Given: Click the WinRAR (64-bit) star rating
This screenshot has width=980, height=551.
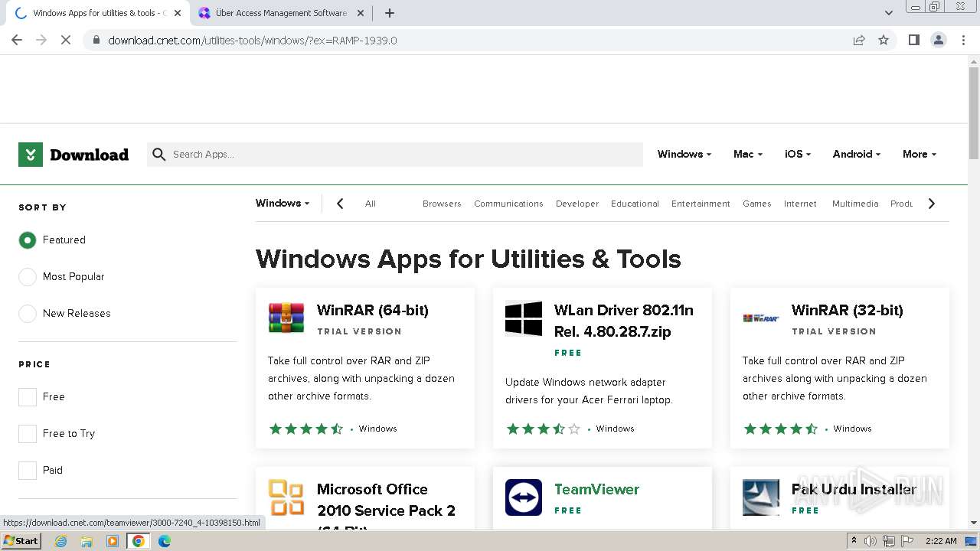Looking at the screenshot, I should tap(306, 429).
